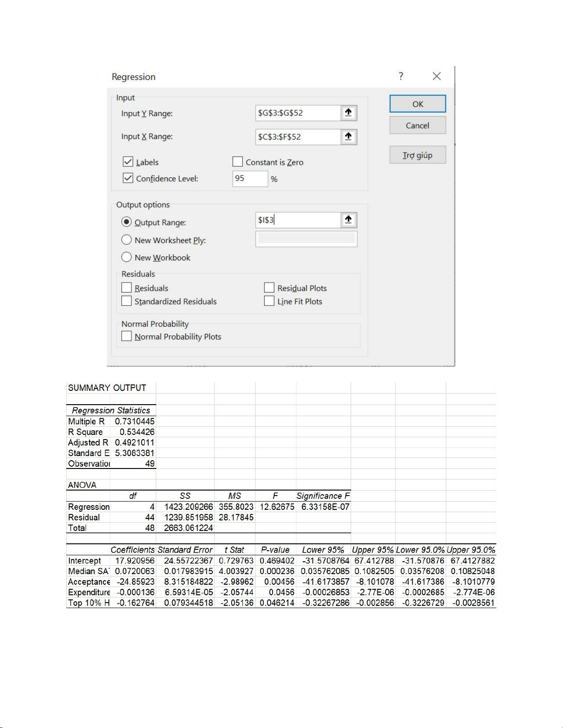Click Adjusted R value 0.4921011

point(134,443)
